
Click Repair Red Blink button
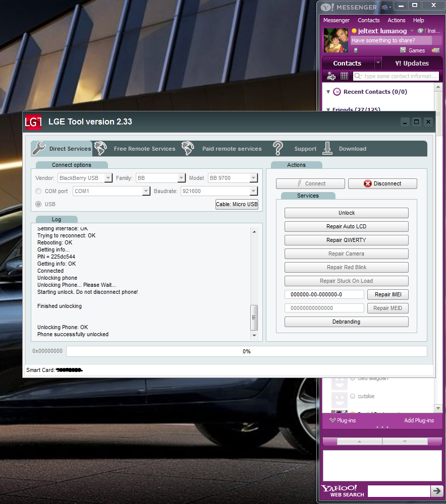(x=347, y=267)
